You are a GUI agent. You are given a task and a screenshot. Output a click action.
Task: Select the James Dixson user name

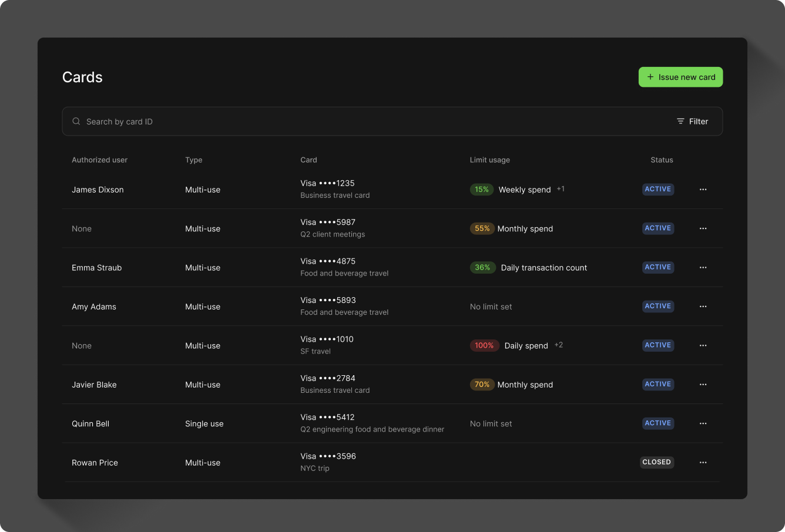pyautogui.click(x=98, y=190)
